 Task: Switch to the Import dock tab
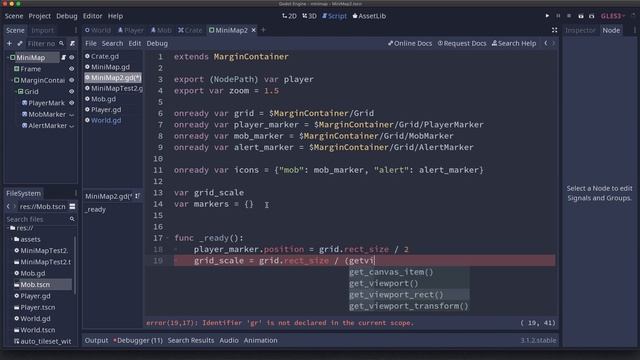(x=42, y=30)
